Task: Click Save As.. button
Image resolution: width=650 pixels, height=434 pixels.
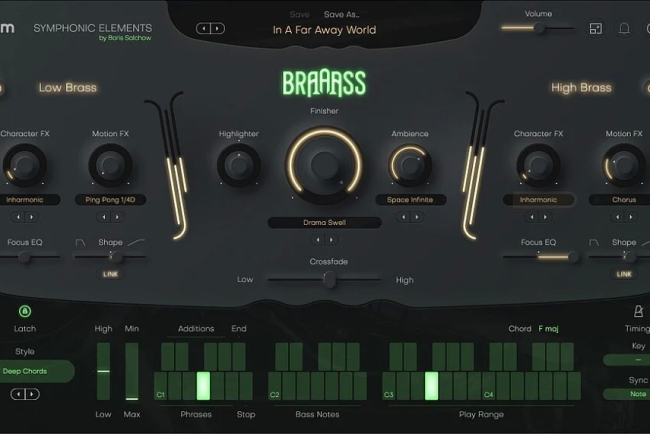Action: point(342,15)
